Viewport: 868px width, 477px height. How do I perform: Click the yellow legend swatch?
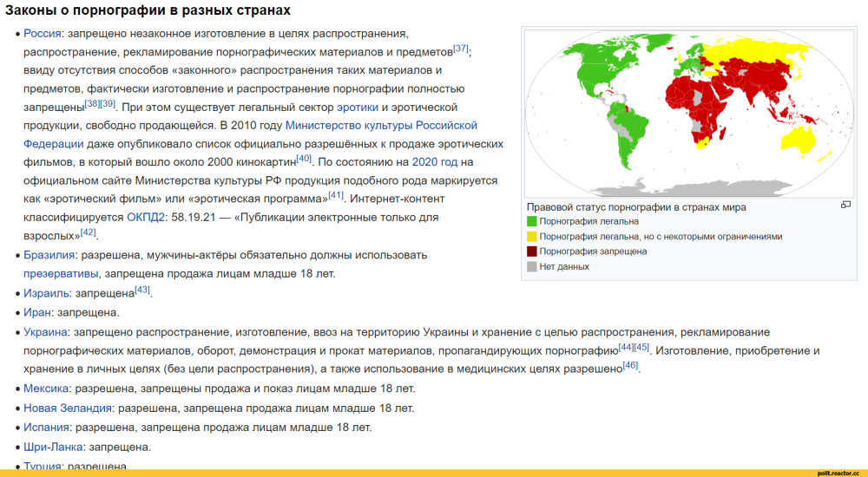tap(531, 236)
